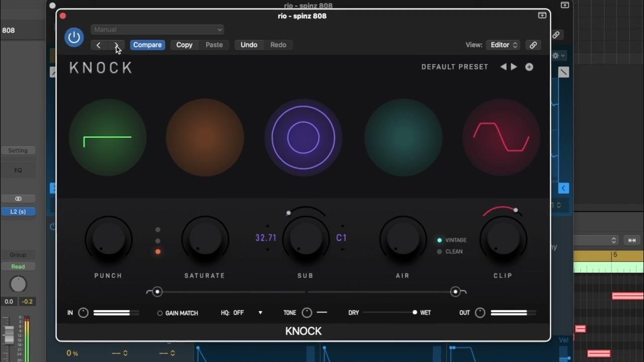Click the Copy button

pyautogui.click(x=184, y=45)
